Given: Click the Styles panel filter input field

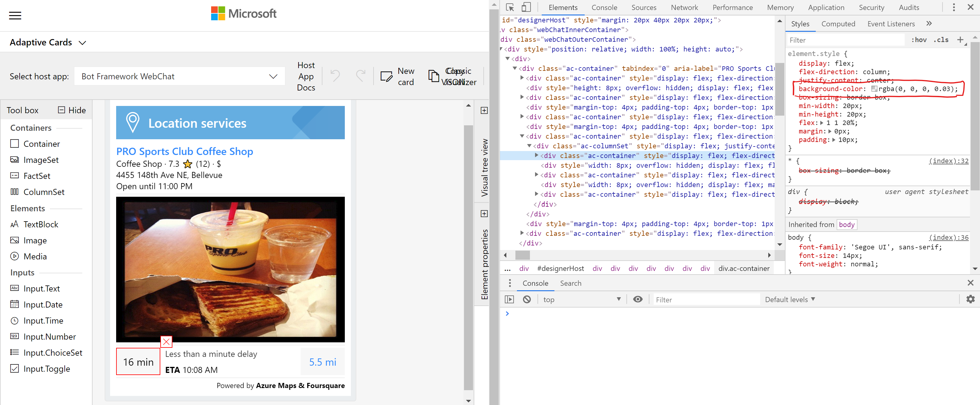Looking at the screenshot, I should pyautogui.click(x=844, y=40).
